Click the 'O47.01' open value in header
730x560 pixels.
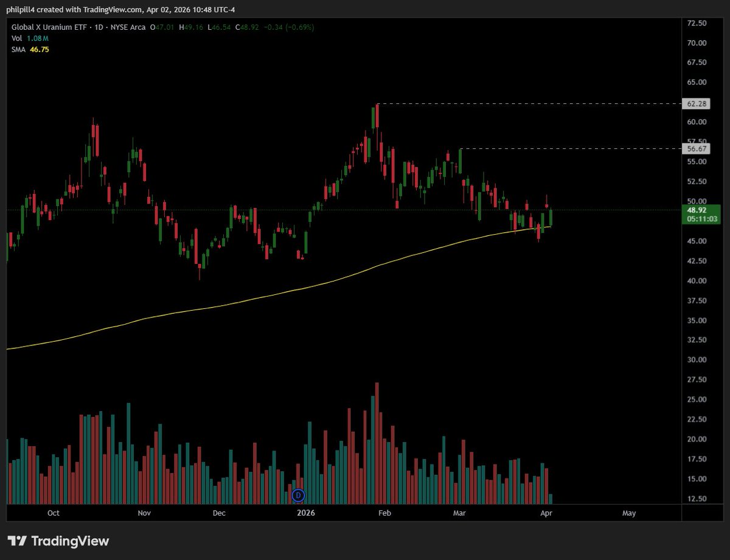click(x=162, y=27)
